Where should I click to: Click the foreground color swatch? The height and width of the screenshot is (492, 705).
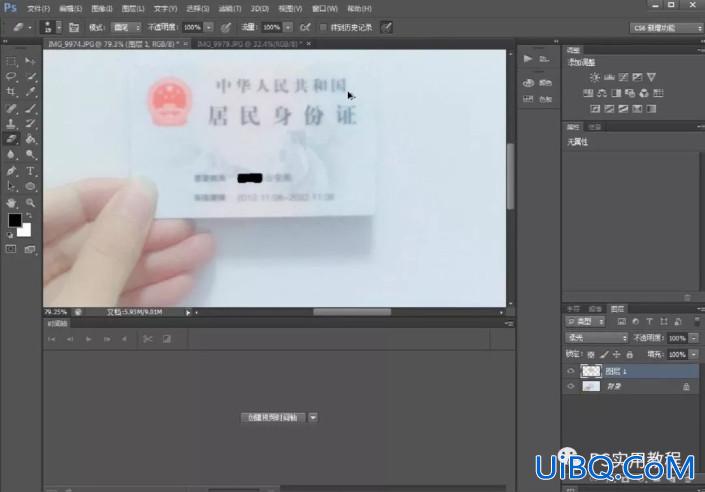coord(15,220)
